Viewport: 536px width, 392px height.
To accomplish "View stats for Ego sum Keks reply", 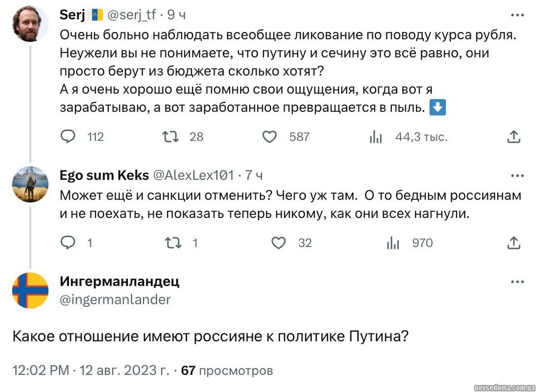I will point(393,242).
